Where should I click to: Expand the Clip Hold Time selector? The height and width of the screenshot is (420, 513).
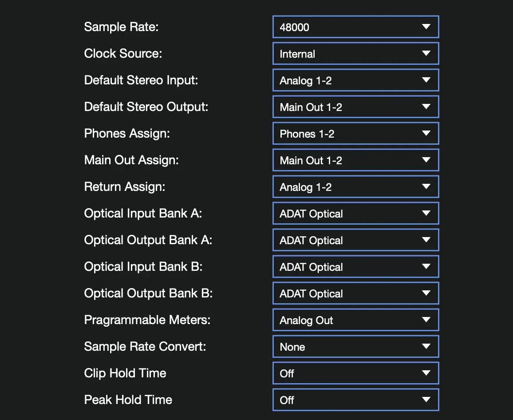pos(355,373)
